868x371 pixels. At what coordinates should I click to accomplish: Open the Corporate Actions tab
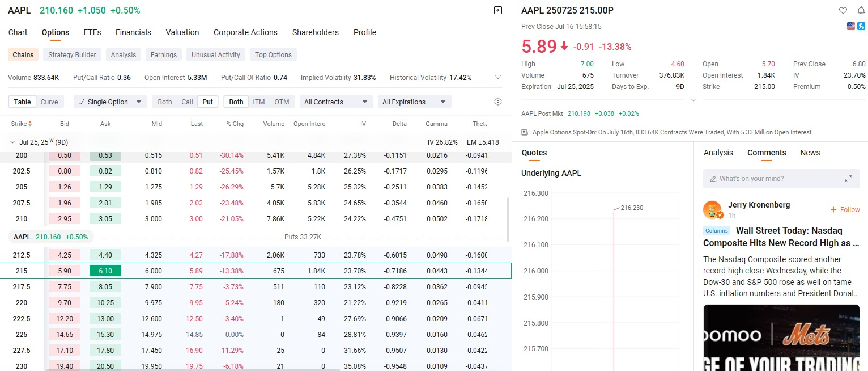[245, 32]
